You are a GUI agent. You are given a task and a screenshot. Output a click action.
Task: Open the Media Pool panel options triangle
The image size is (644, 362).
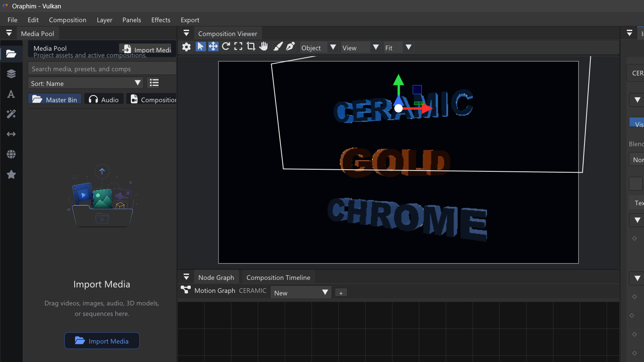tap(9, 33)
